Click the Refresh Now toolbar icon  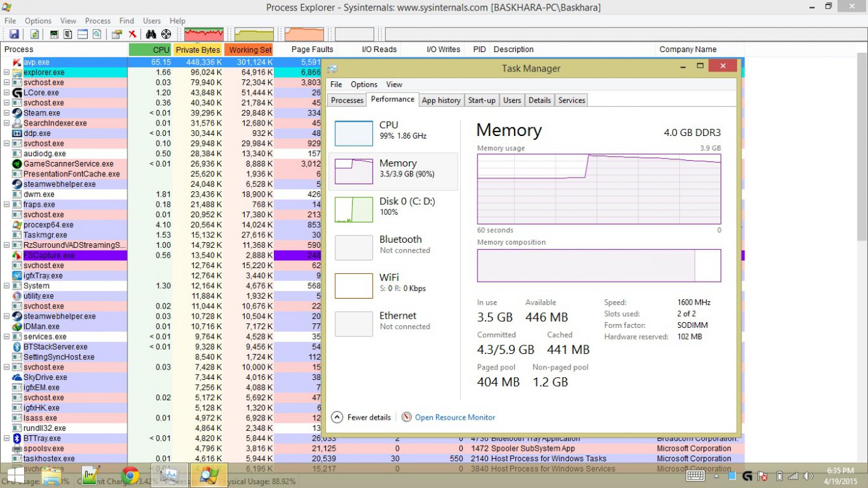34,34
